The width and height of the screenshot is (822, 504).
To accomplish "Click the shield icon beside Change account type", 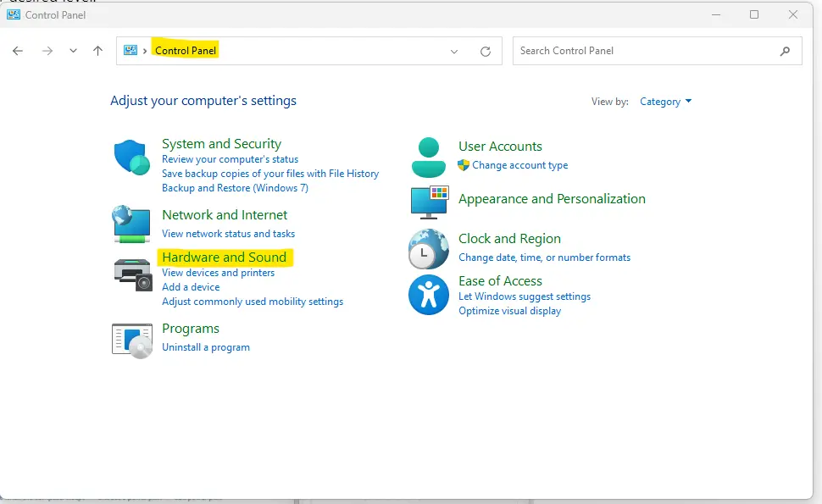I will coord(464,165).
